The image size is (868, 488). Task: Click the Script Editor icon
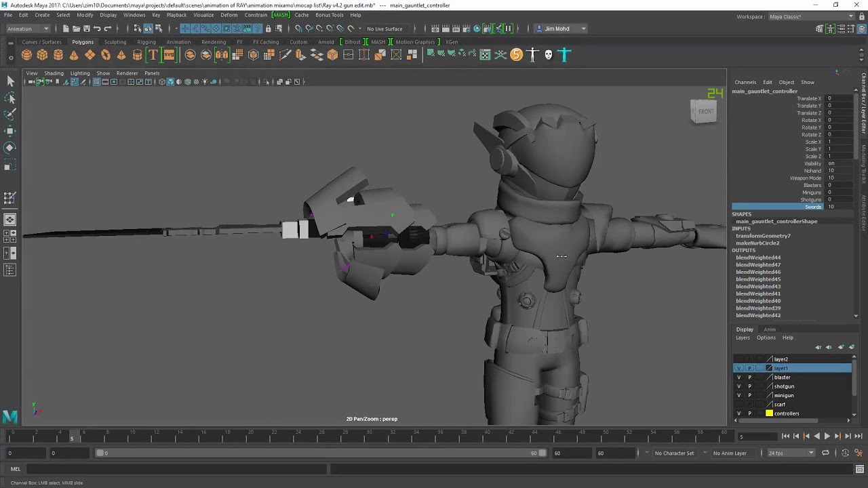860,469
